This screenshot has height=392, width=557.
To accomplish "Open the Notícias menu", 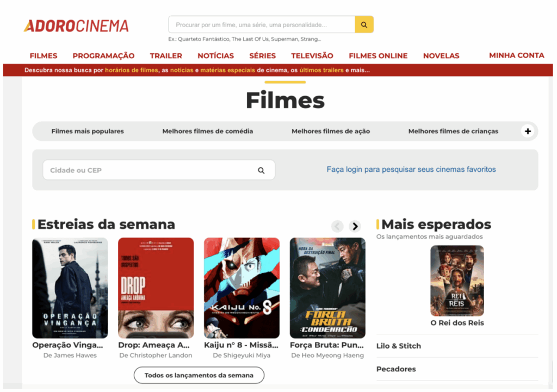I will (x=215, y=56).
